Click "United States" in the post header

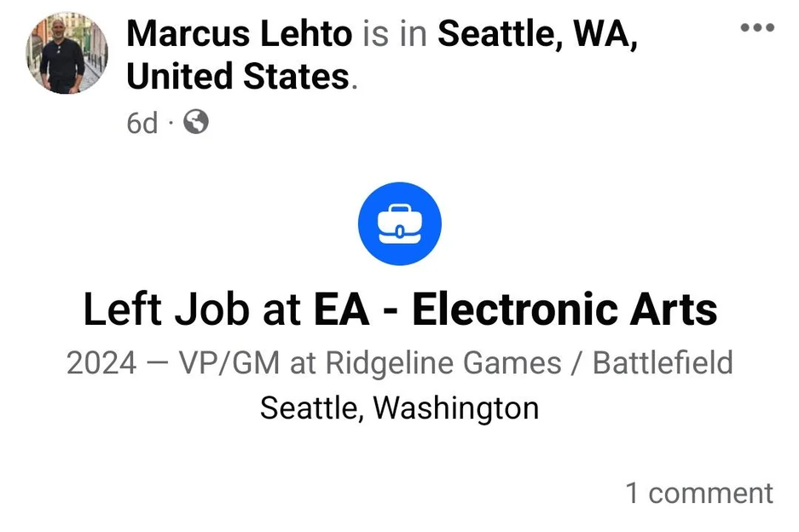point(238,77)
